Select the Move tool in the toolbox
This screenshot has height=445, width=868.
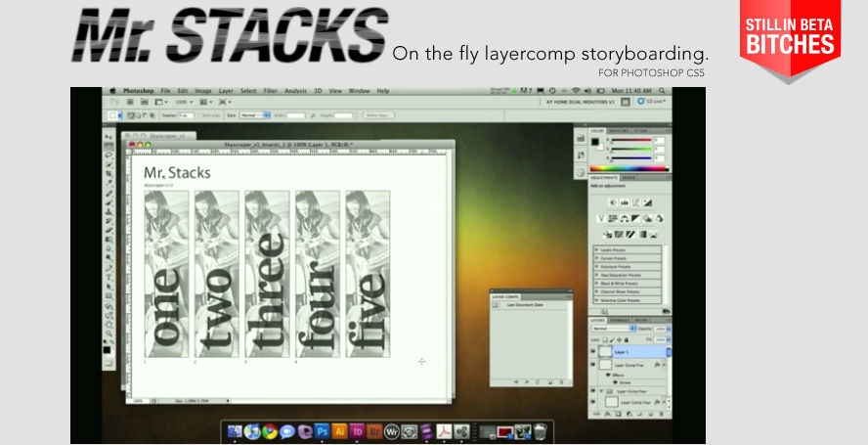click(108, 136)
